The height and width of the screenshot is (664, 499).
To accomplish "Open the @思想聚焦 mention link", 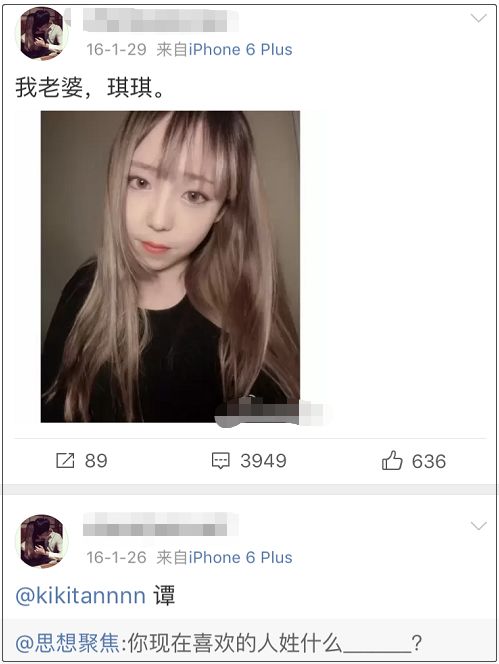I will pos(68,643).
